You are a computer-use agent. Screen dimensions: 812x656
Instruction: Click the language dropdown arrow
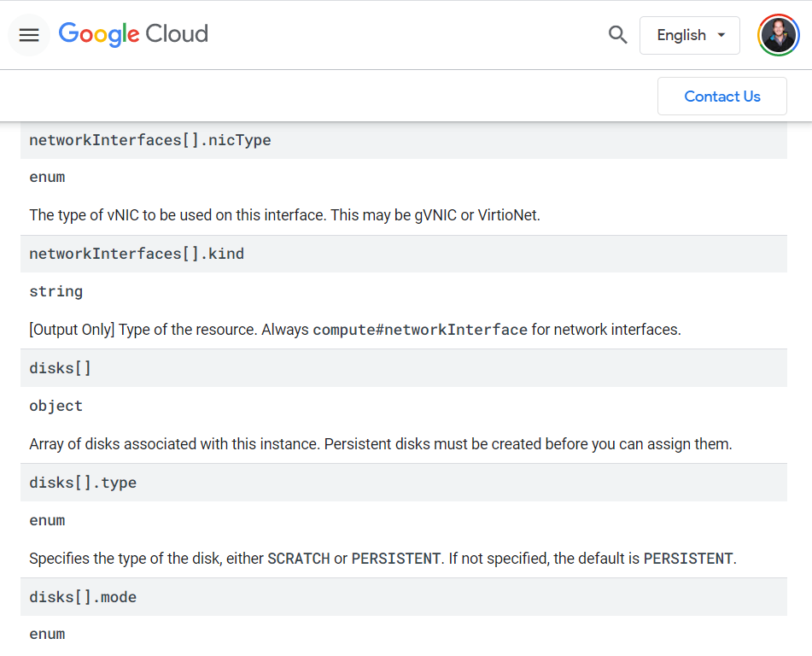coord(721,35)
